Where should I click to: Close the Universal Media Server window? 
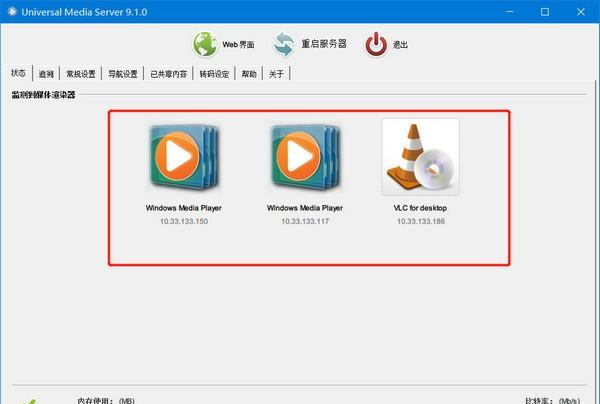(x=580, y=12)
